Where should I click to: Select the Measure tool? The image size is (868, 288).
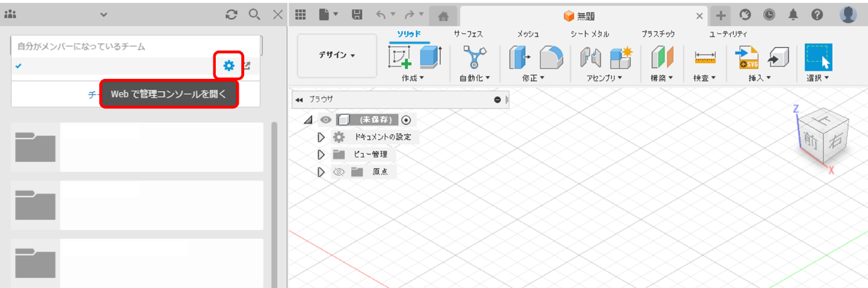pyautogui.click(x=705, y=57)
